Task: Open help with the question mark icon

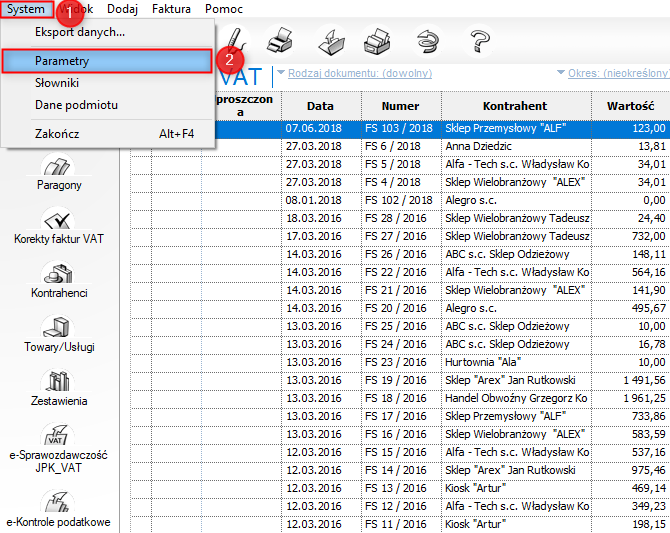Action: 479,41
